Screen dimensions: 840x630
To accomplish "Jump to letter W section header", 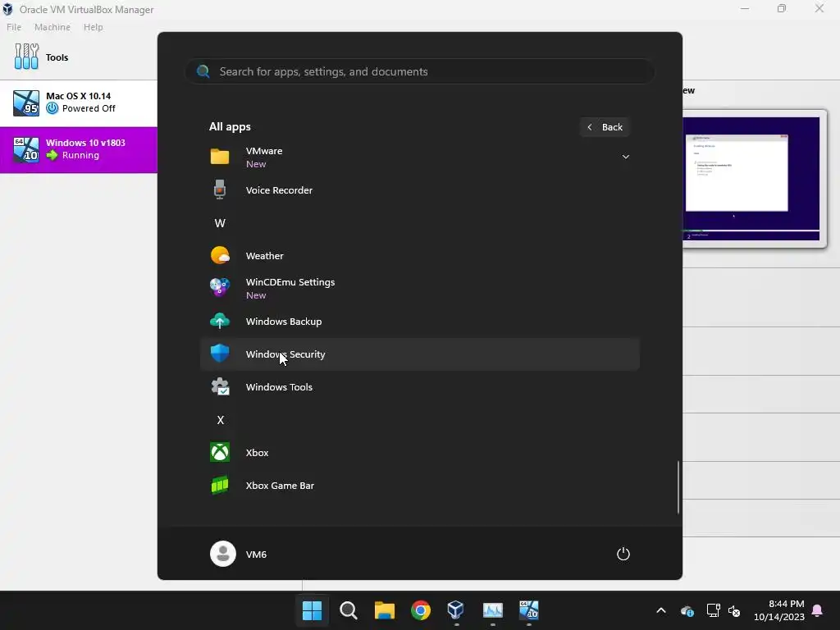I will pyautogui.click(x=220, y=223).
